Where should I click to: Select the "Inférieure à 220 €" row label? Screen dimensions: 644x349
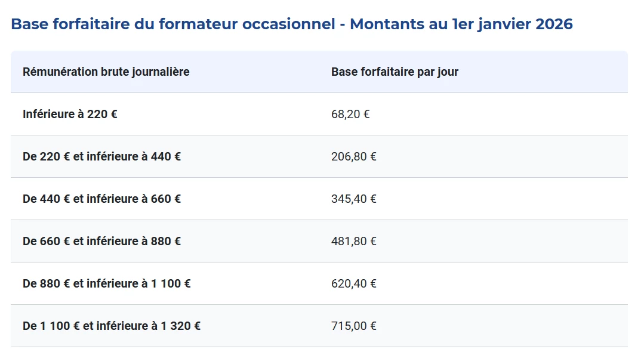pyautogui.click(x=70, y=114)
